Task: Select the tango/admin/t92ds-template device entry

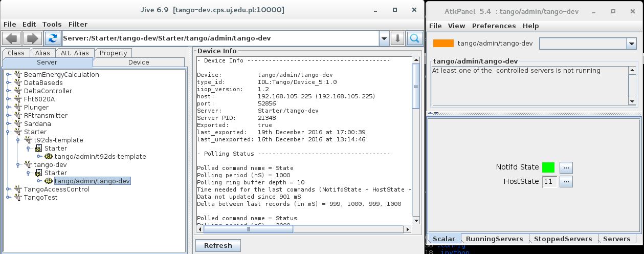Action: [100, 156]
